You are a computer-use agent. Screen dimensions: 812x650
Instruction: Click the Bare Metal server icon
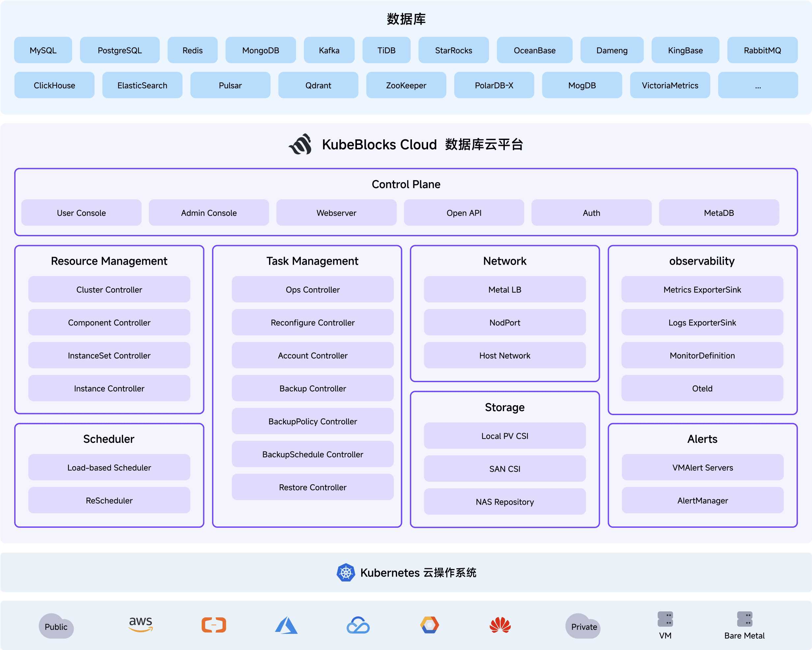(x=744, y=619)
